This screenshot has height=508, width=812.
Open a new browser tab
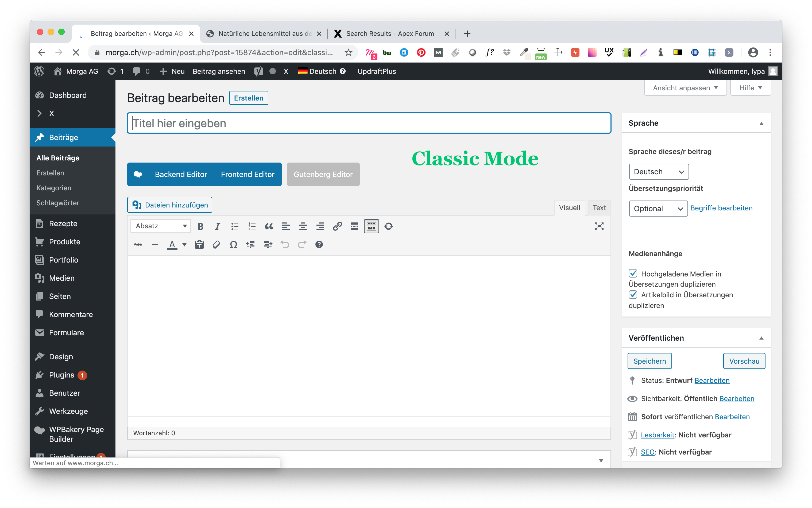(467, 34)
